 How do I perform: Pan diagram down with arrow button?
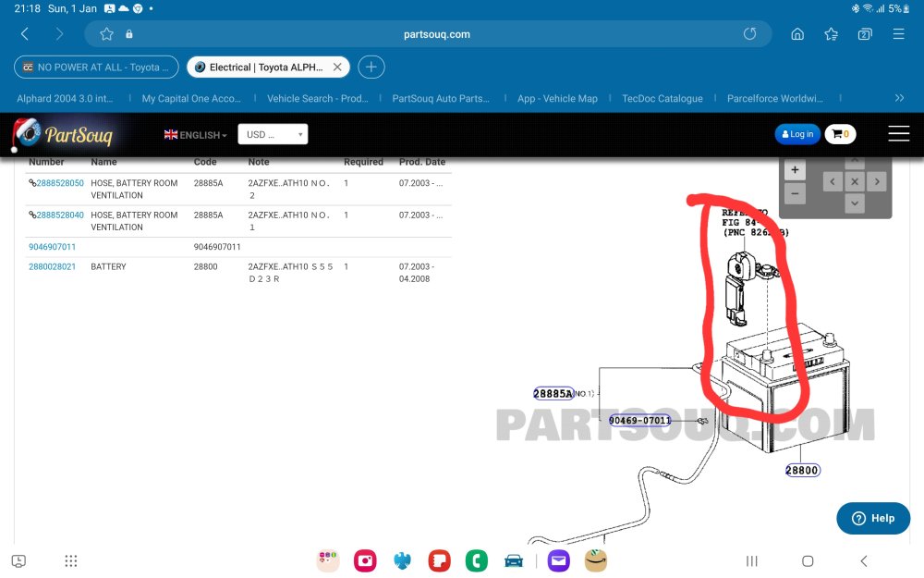pyautogui.click(x=855, y=203)
